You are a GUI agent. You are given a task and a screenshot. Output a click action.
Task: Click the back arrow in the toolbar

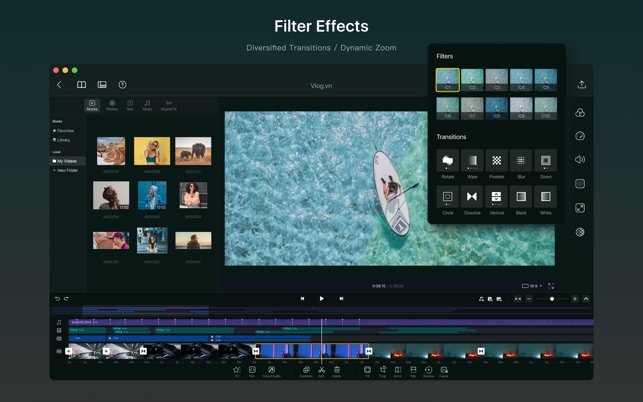(x=59, y=85)
